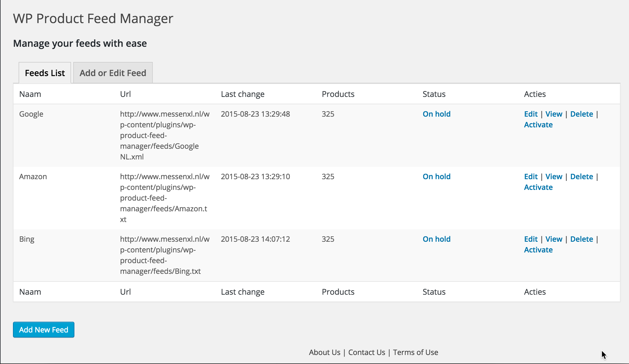The height and width of the screenshot is (364, 629).
Task: Delete the Google feed
Action: click(x=581, y=114)
